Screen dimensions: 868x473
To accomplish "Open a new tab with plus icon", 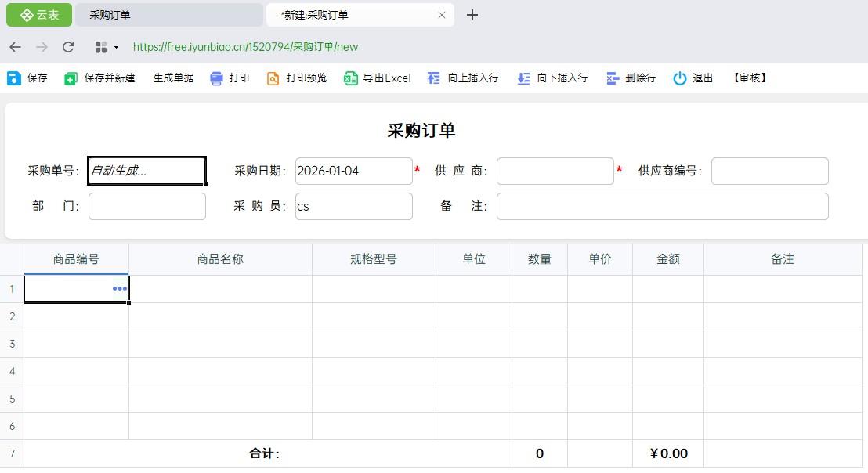I will [472, 15].
